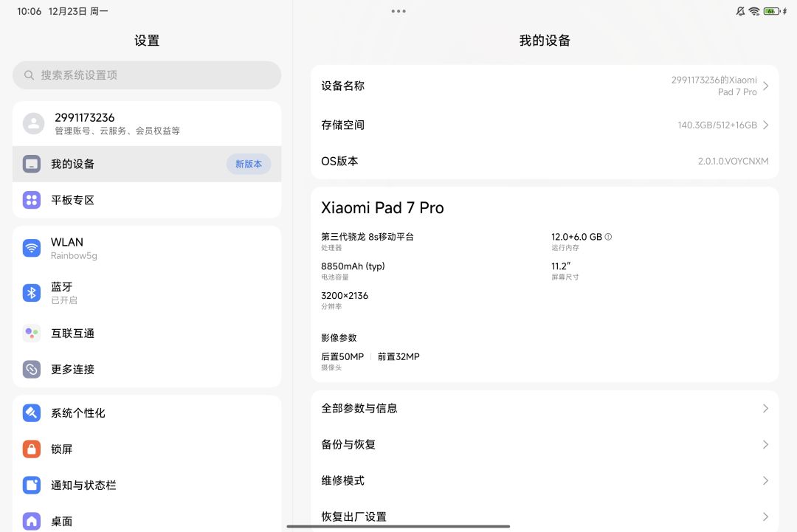Tap the Xiaomi Pad 7 Pro heading
This screenshot has width=797, height=532.
tap(382, 208)
